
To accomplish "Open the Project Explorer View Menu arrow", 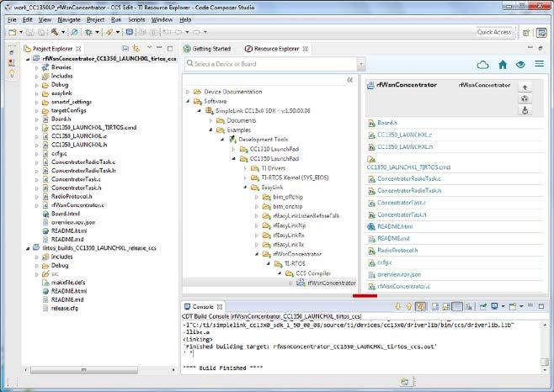I will tap(149, 48).
